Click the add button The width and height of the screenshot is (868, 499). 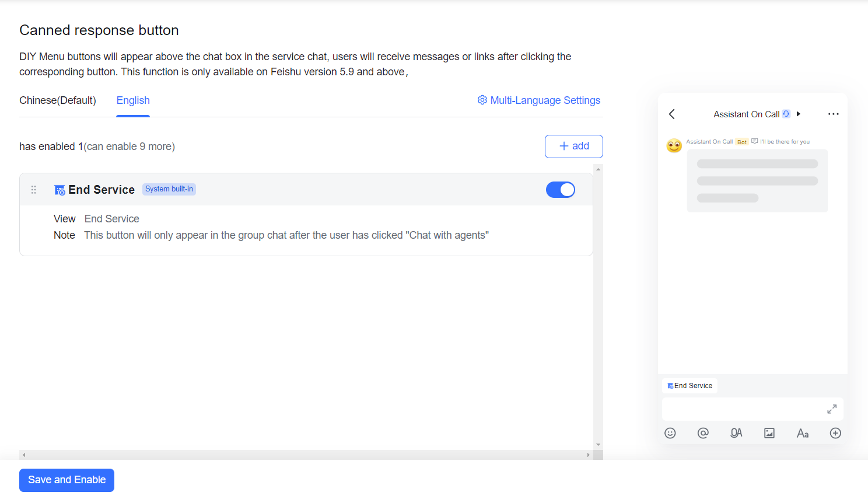click(573, 146)
